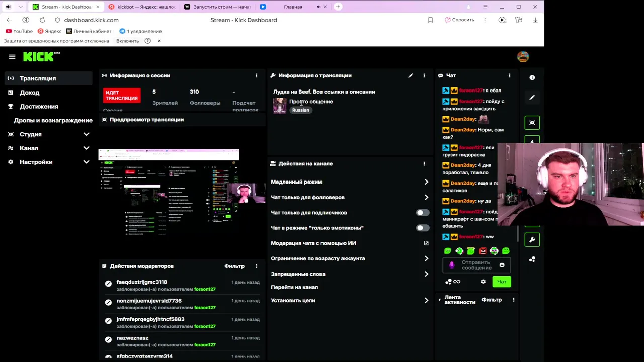Click the pencil icon in right rail
644x362 pixels.
click(532, 98)
